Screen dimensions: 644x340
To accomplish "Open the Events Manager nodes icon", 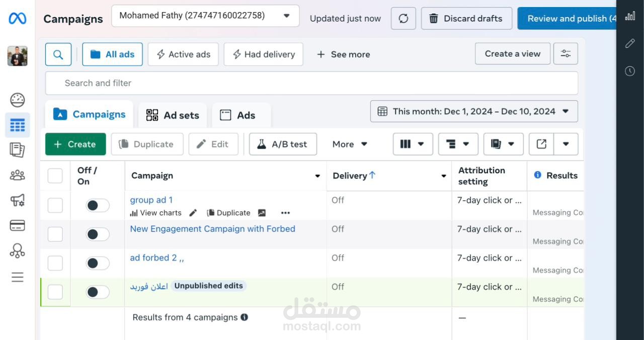I will (18, 250).
